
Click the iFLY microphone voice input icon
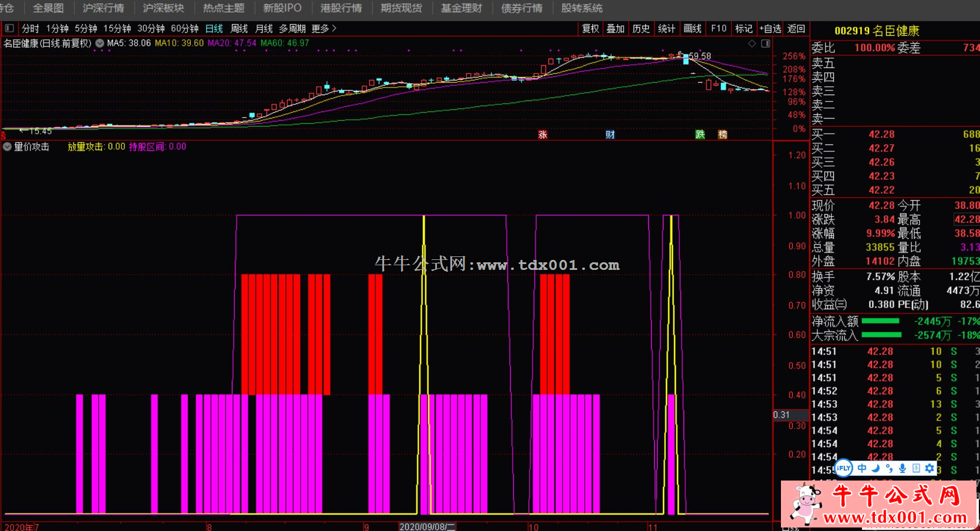click(x=902, y=468)
